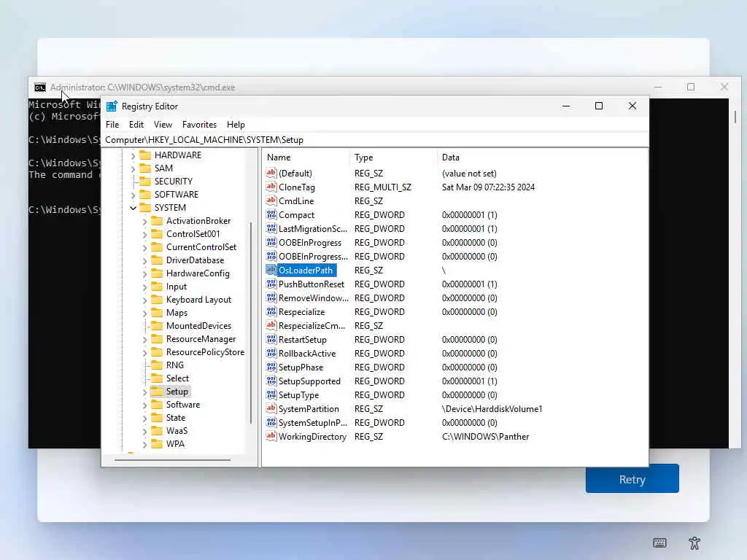Expand the CurrentControlSet key
Image resolution: width=747 pixels, height=560 pixels.
[x=145, y=248]
